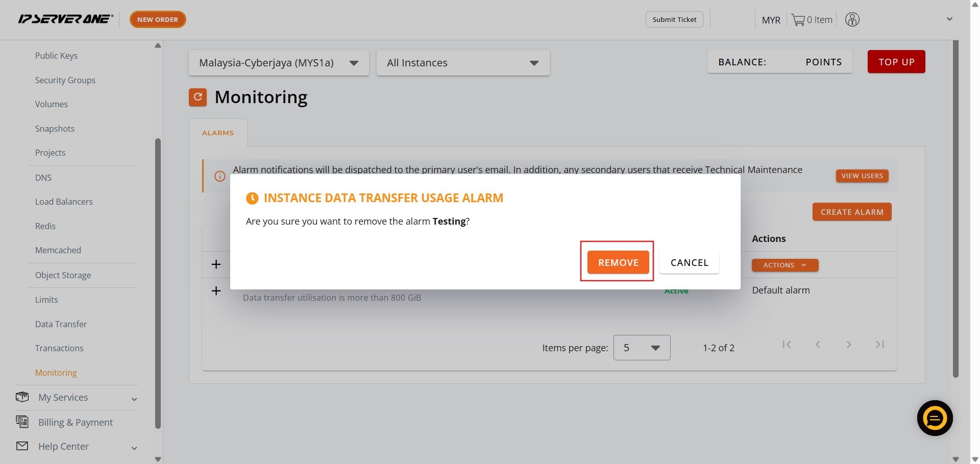Jump to first page pagination icon
The image size is (980, 464).
[787, 345]
